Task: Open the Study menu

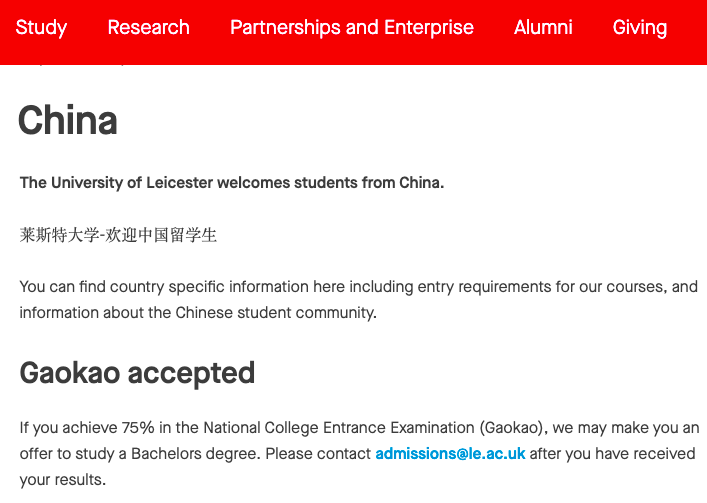Action: pos(41,27)
